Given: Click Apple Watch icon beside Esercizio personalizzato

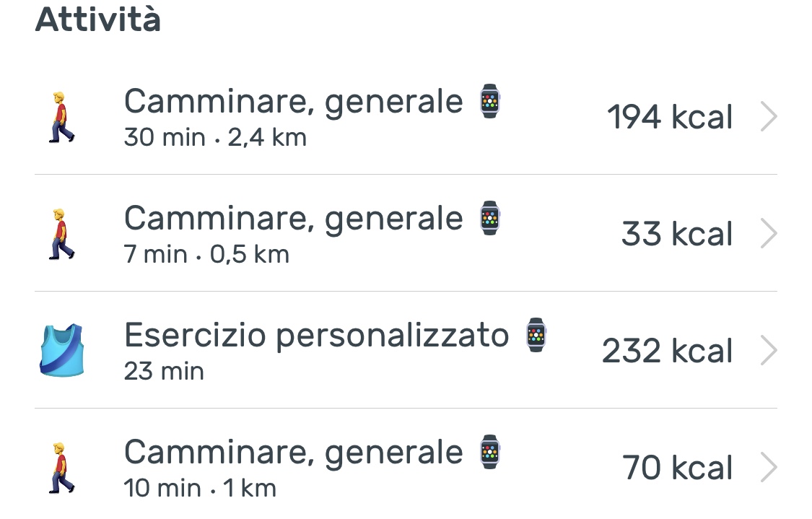Looking at the screenshot, I should click(x=535, y=335).
